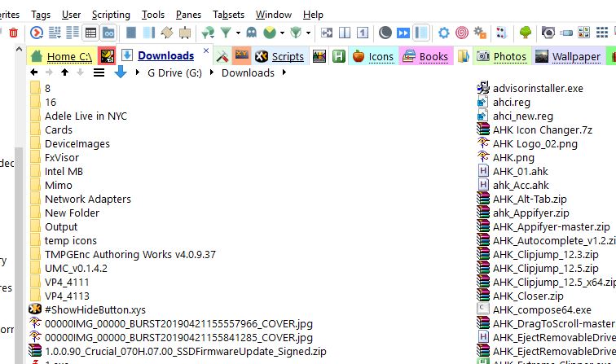Open Configuration via the blue gear icon
This screenshot has width=616, height=364.
pyautogui.click(x=444, y=33)
